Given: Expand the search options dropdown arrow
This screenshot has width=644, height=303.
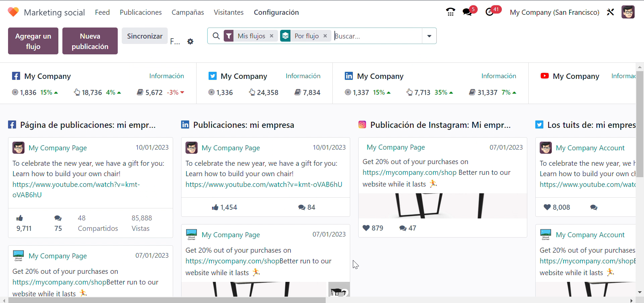Looking at the screenshot, I should point(429,36).
